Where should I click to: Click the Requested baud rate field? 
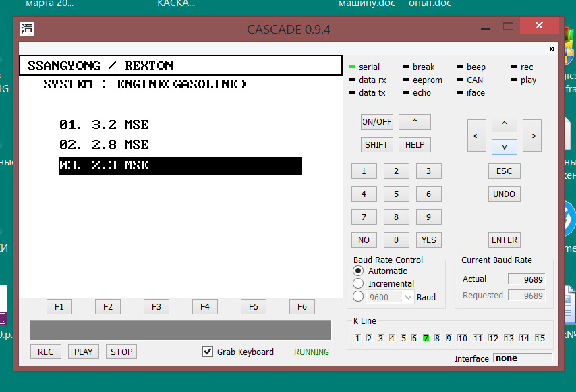pos(526,296)
